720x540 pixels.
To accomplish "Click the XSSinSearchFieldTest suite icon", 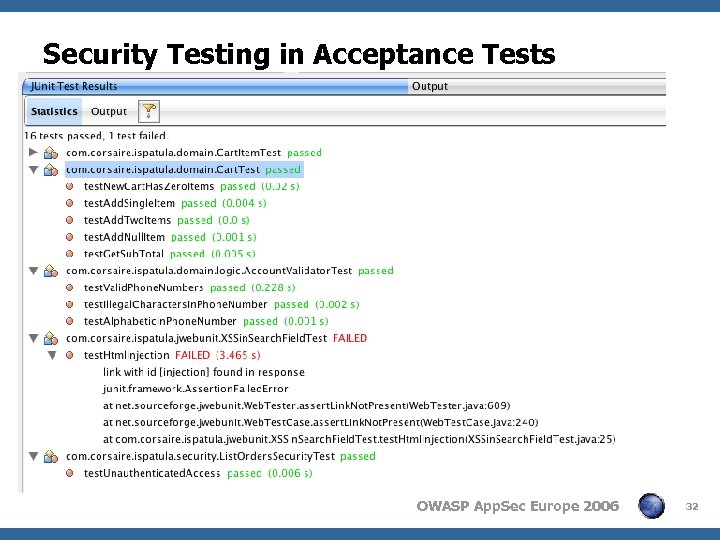I will pyautogui.click(x=51, y=338).
